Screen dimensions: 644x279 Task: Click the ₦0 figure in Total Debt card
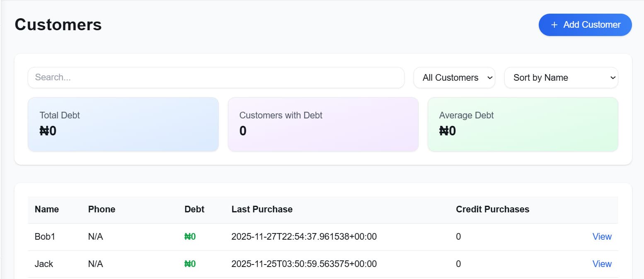(x=47, y=131)
